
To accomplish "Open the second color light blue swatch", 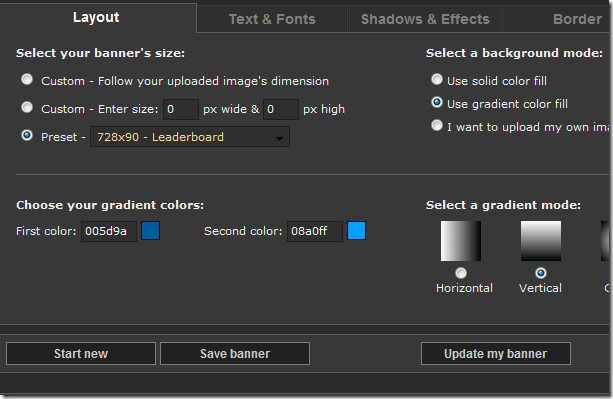I will click(x=357, y=231).
